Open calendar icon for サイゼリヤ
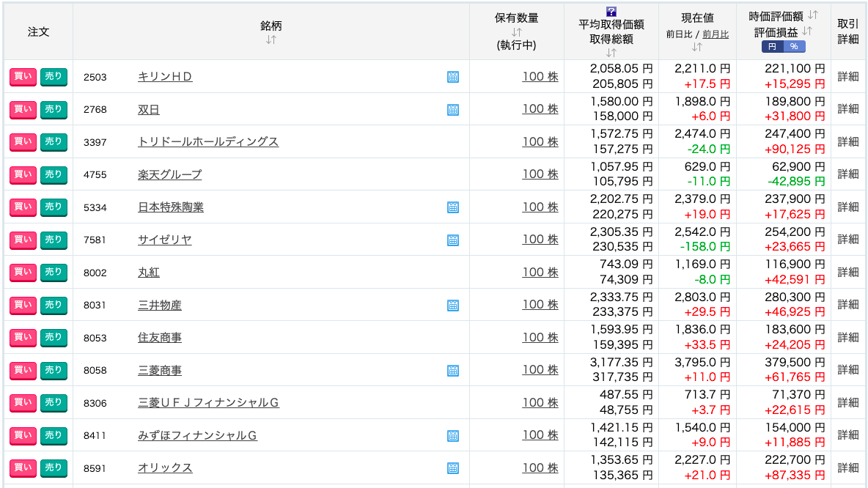The width and height of the screenshot is (868, 488). (x=453, y=240)
